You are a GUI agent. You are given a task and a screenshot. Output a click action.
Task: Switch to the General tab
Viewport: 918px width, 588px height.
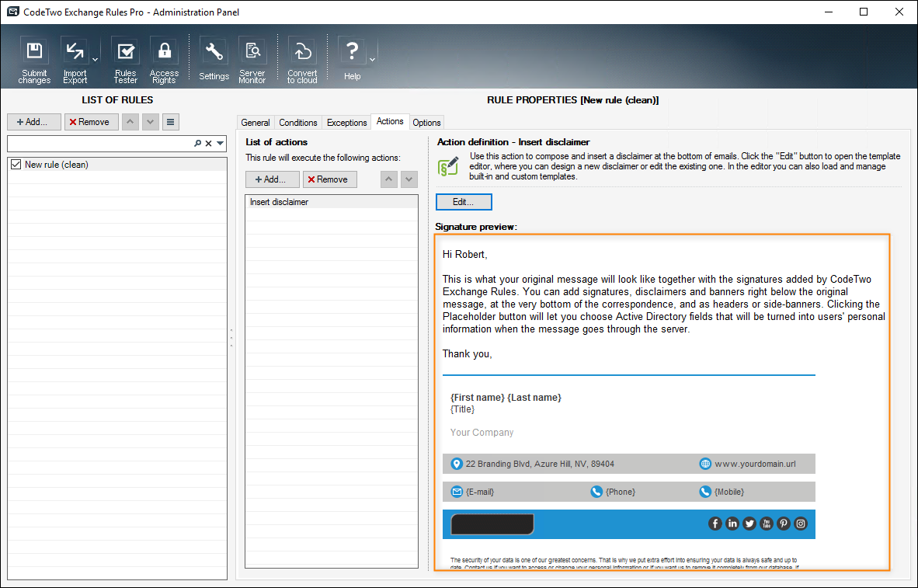click(x=256, y=123)
